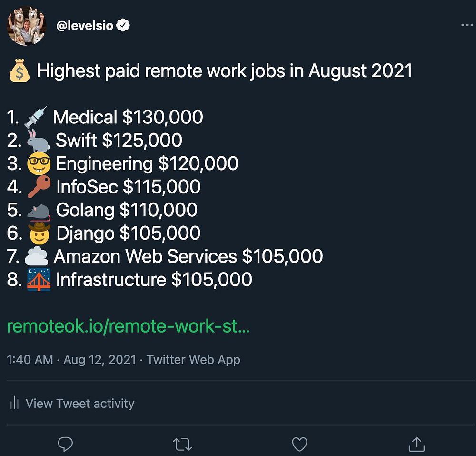Click View Tweet activity
The width and height of the screenshot is (476, 456).
(79, 404)
